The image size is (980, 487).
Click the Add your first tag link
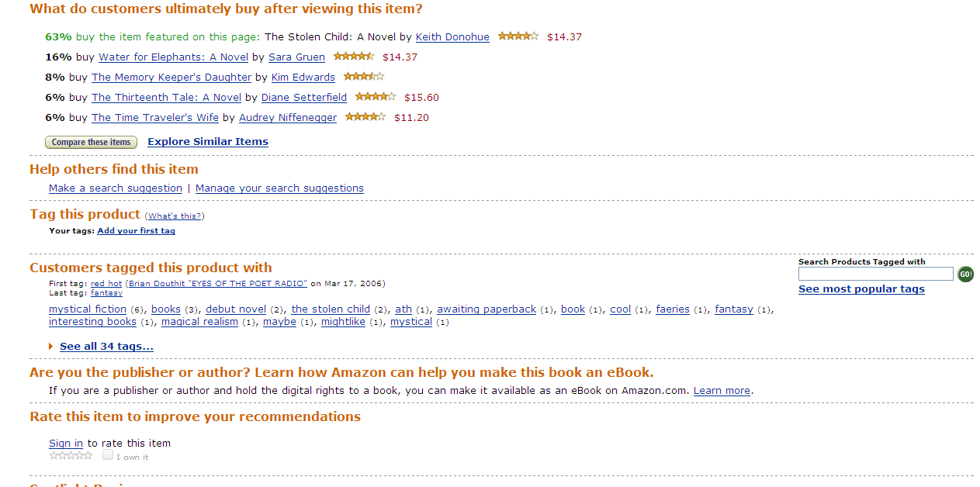pos(136,231)
